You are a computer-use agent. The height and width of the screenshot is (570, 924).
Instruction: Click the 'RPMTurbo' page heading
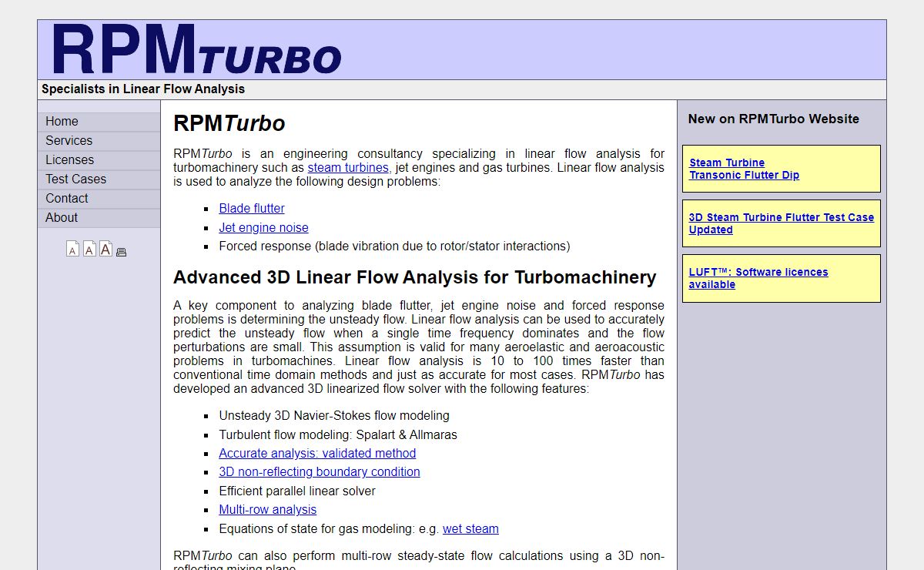(229, 123)
